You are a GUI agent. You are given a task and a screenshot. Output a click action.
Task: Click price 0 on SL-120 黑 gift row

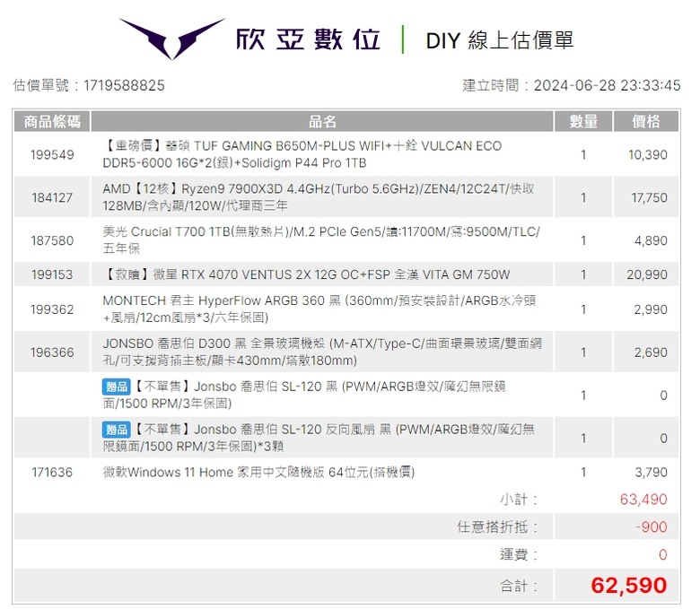tap(664, 396)
